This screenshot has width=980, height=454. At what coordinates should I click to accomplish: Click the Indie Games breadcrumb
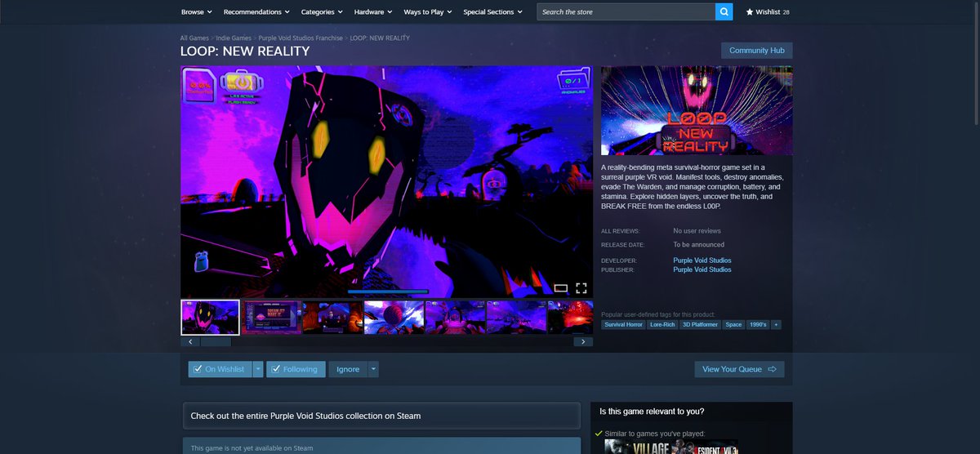(234, 38)
